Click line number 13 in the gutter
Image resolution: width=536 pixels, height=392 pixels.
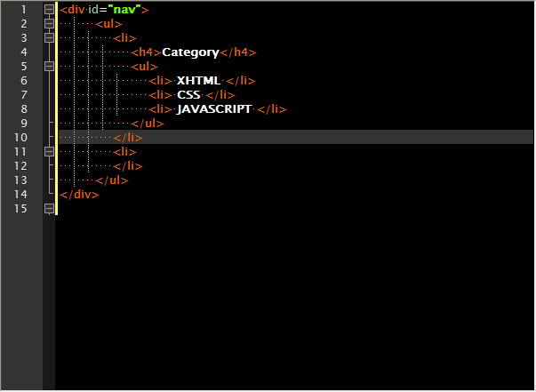click(x=20, y=180)
